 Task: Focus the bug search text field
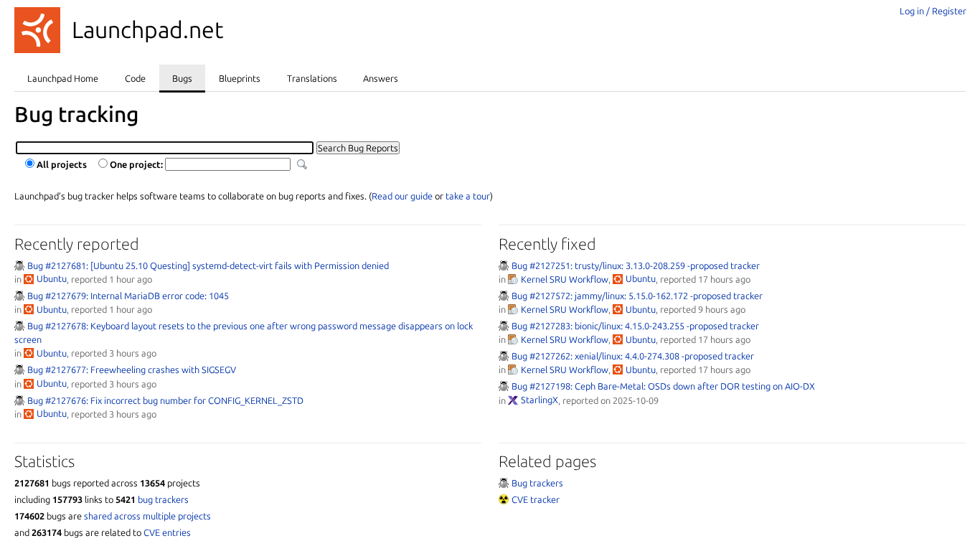pyautogui.click(x=165, y=148)
